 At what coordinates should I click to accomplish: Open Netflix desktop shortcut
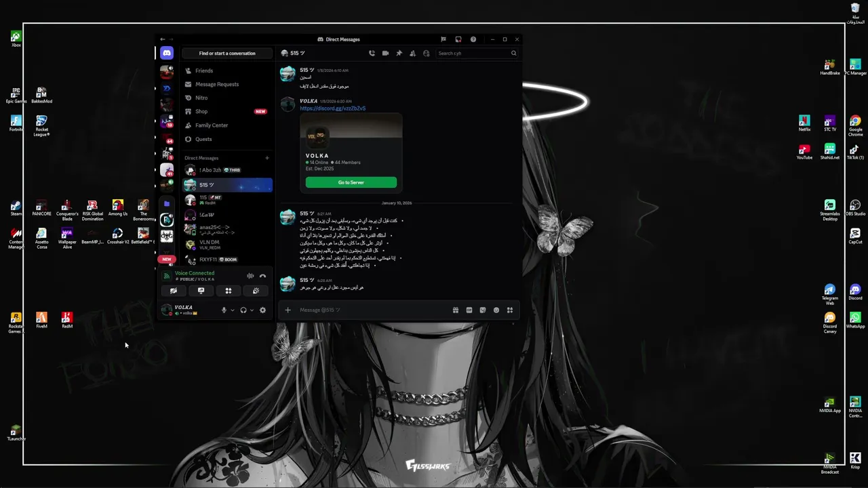tap(804, 124)
